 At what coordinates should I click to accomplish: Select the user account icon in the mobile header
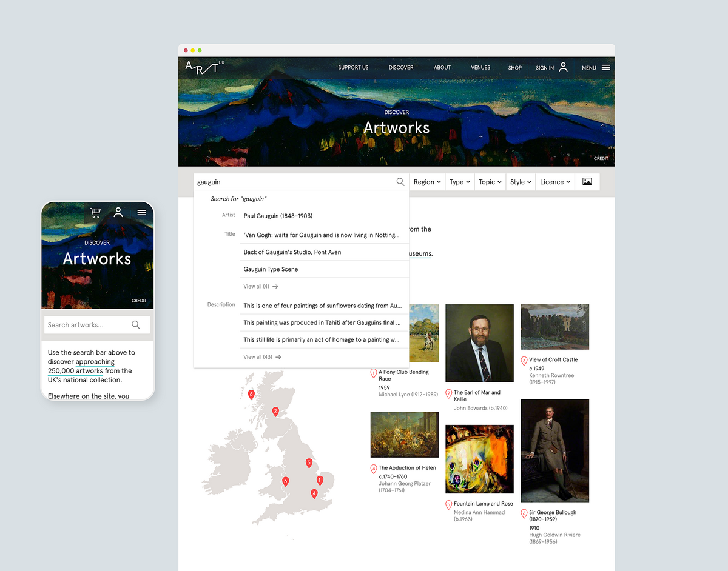click(118, 213)
